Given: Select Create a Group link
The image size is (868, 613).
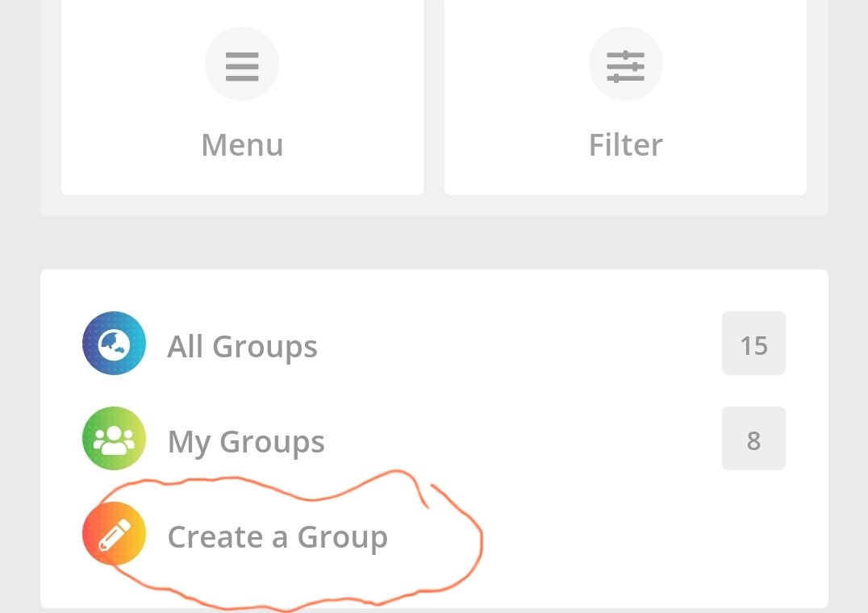Looking at the screenshot, I should 278,537.
